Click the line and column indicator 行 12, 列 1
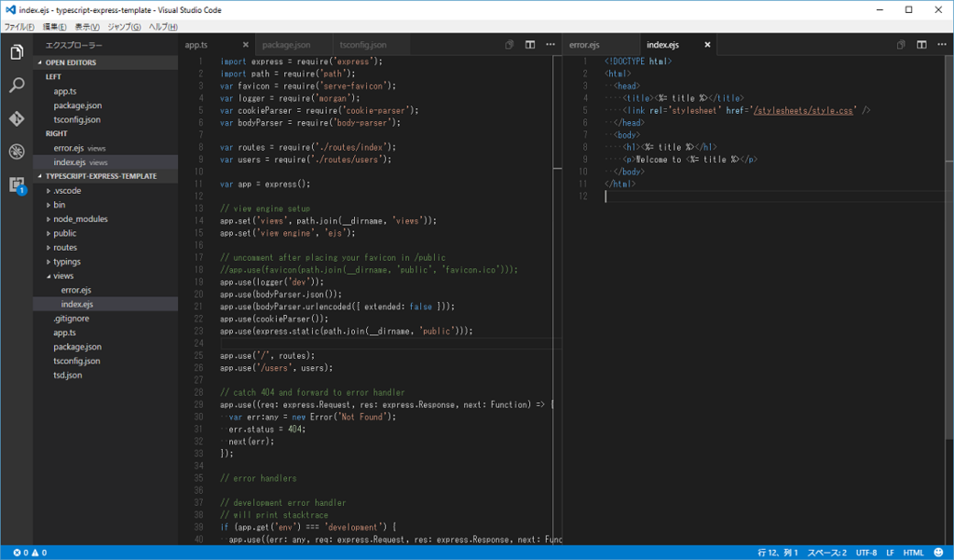This screenshot has height=560, width=954. 778,553
